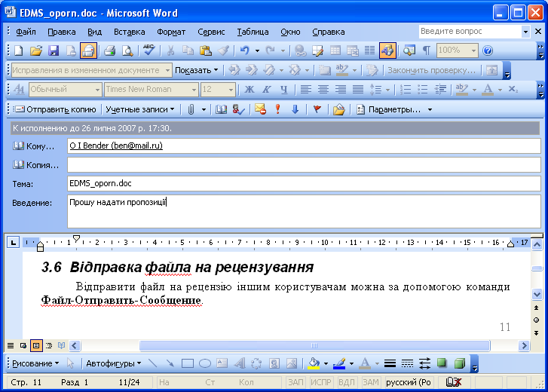
Task: Set high importance red exclamation
Action: click(278, 109)
